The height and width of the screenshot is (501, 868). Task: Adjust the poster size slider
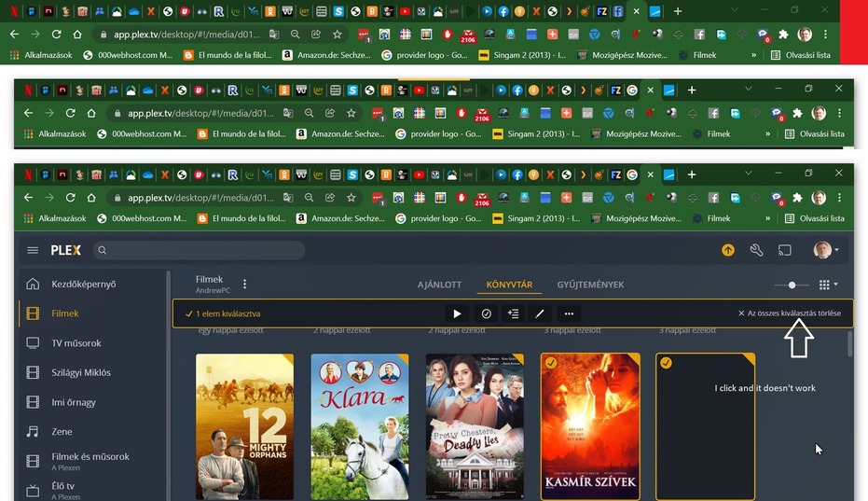coord(792,285)
